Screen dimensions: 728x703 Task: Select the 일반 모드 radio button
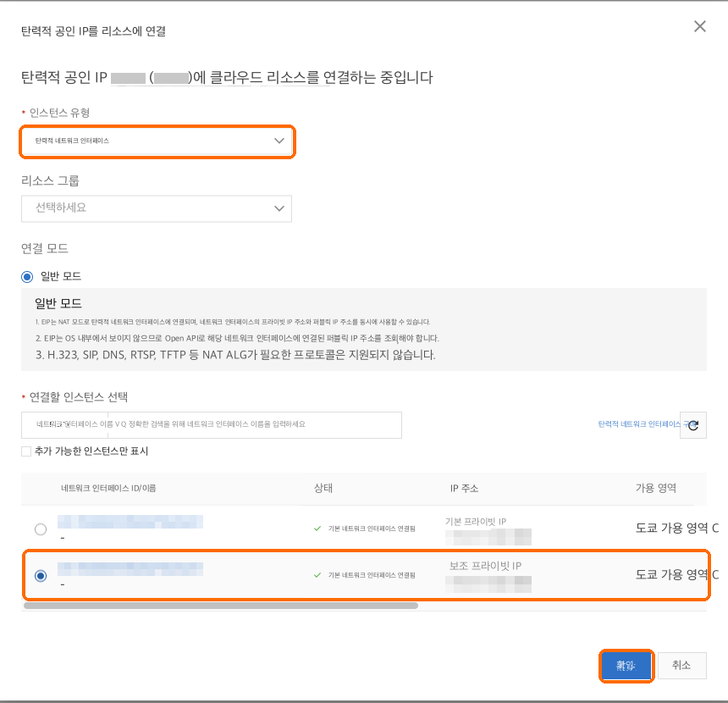click(x=27, y=277)
